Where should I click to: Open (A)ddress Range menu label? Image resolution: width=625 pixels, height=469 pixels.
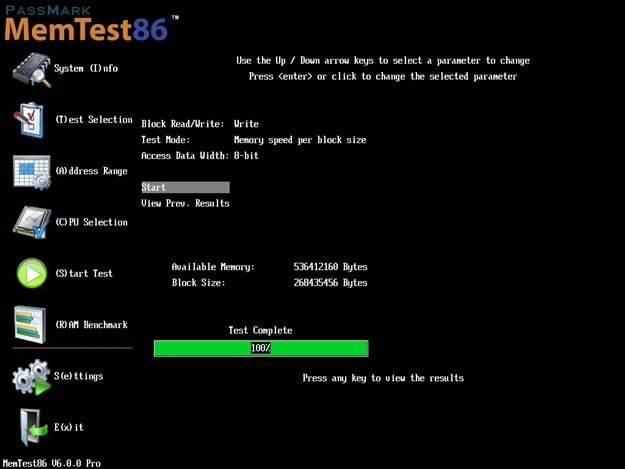pos(91,171)
